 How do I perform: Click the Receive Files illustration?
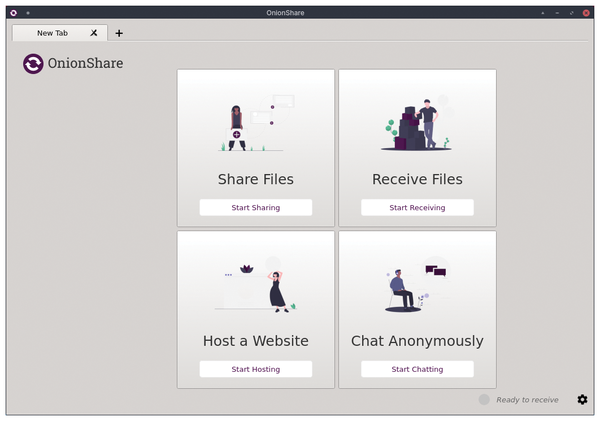click(x=418, y=123)
